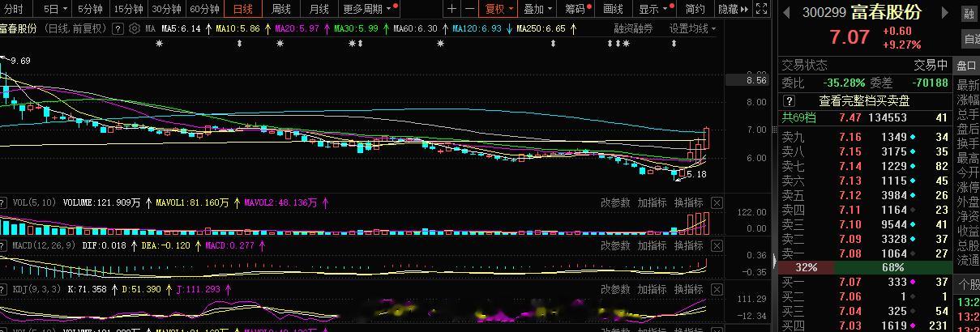Open the MA settings gear icon
Image resolution: width=980 pixels, height=332 pixels.
point(135,28)
